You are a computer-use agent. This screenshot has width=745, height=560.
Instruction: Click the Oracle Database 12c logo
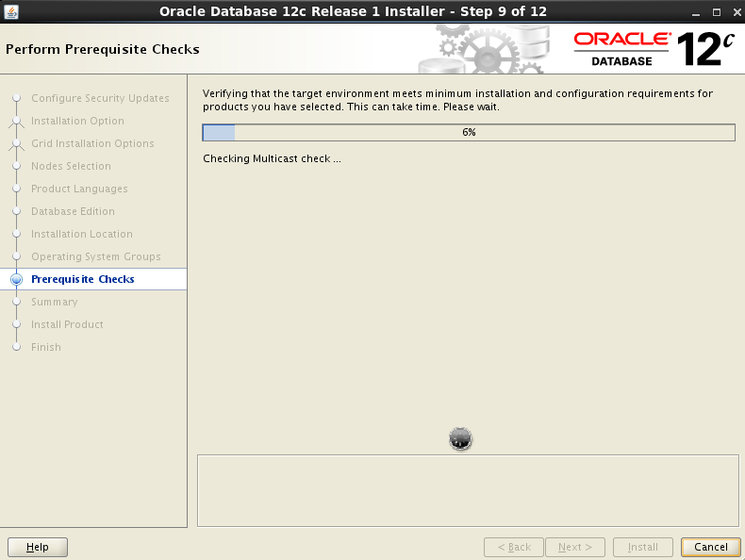click(654, 49)
